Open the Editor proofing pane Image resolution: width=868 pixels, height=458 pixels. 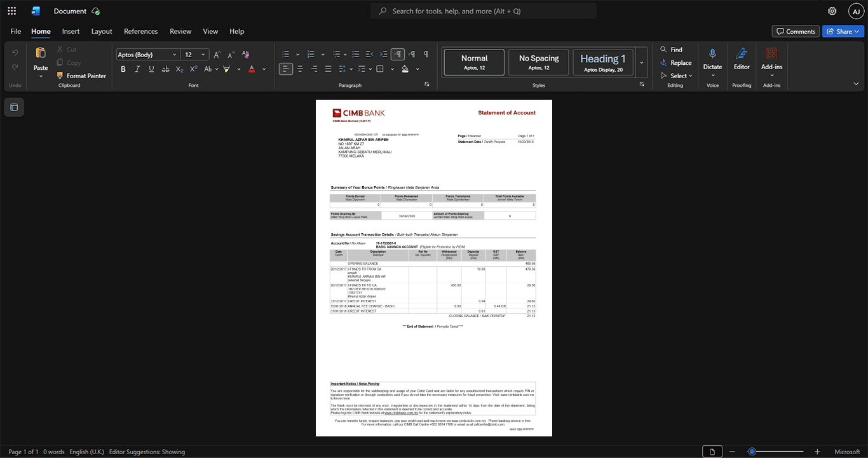pyautogui.click(x=742, y=58)
